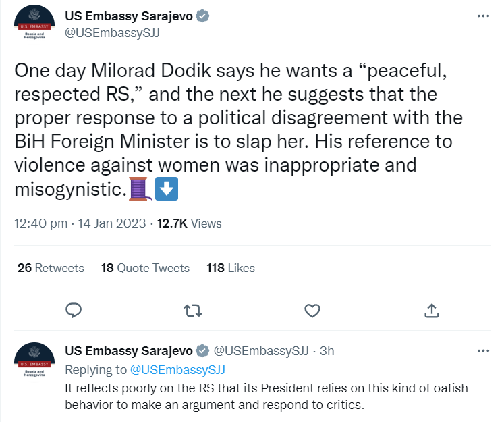Image resolution: width=504 pixels, height=422 pixels.
Task: Click the main tweet's embassy profile avatar
Action: coord(34,25)
